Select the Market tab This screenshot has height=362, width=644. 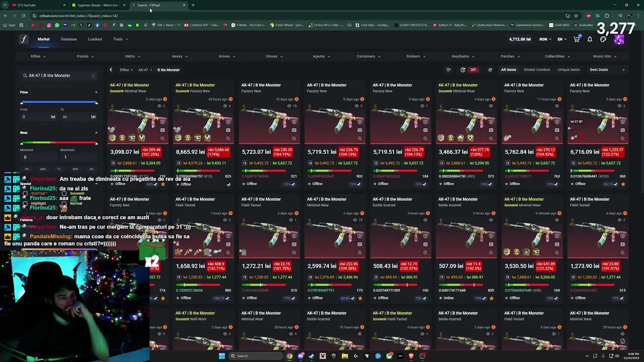click(44, 39)
